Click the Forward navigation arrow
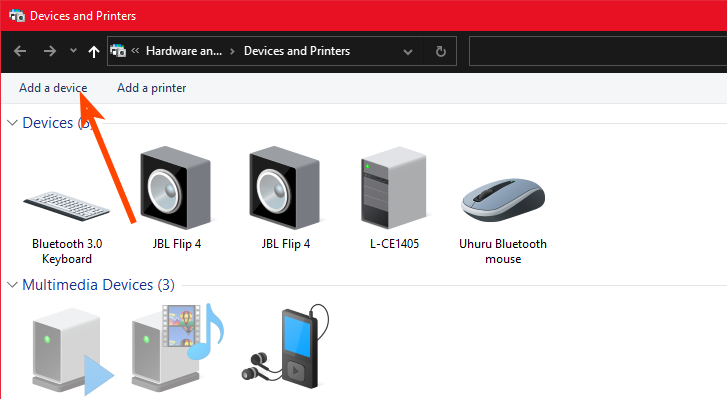The height and width of the screenshot is (399, 727). tap(50, 51)
